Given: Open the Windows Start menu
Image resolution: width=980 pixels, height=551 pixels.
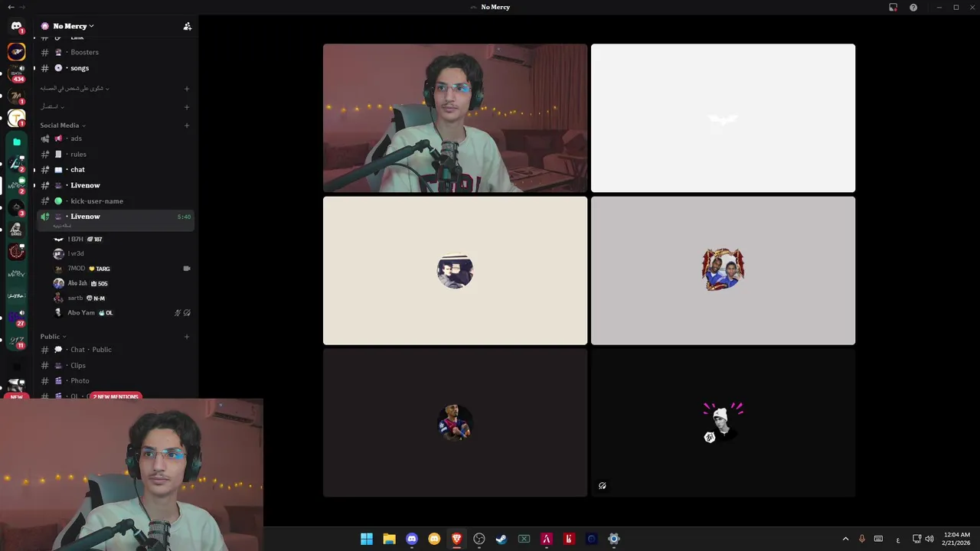Looking at the screenshot, I should point(367,539).
